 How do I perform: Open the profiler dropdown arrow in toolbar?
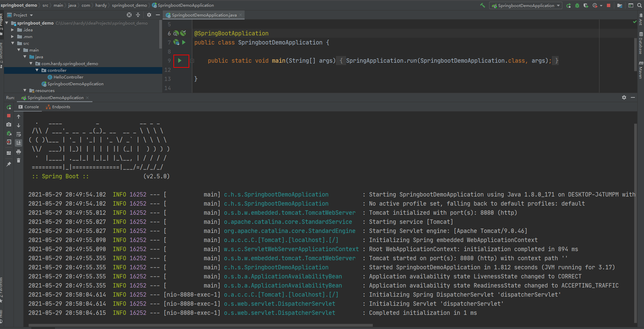click(601, 6)
